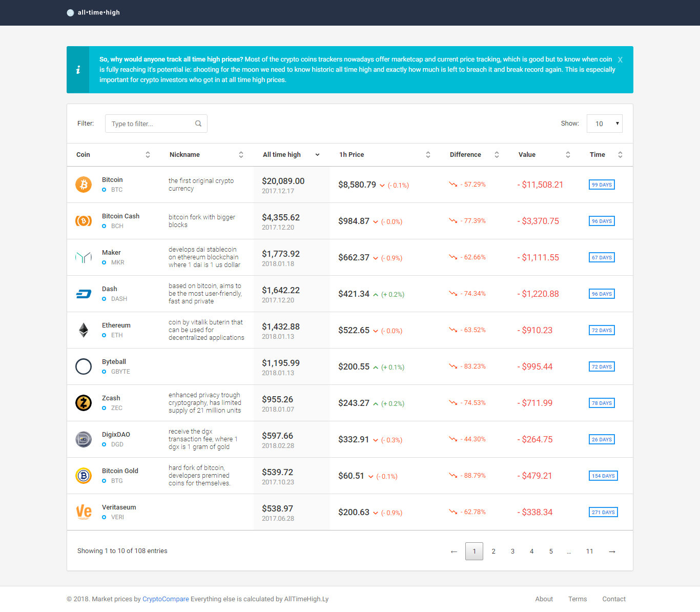Go to pagination page 11
Screen dimensions: 700x612
tap(590, 552)
